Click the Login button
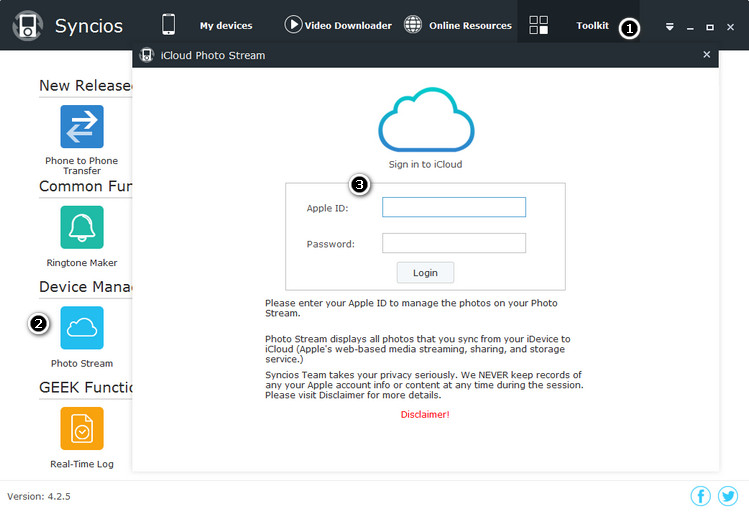This screenshot has height=512, width=749. pos(425,273)
